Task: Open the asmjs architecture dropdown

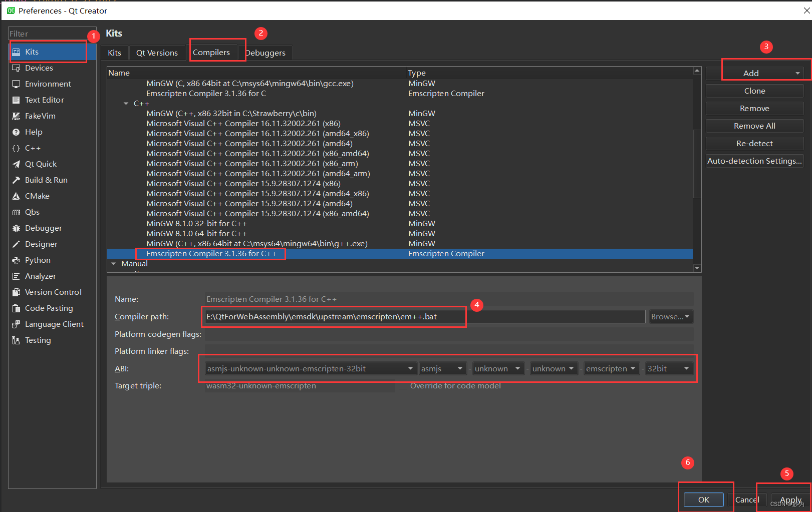Action: click(442, 368)
